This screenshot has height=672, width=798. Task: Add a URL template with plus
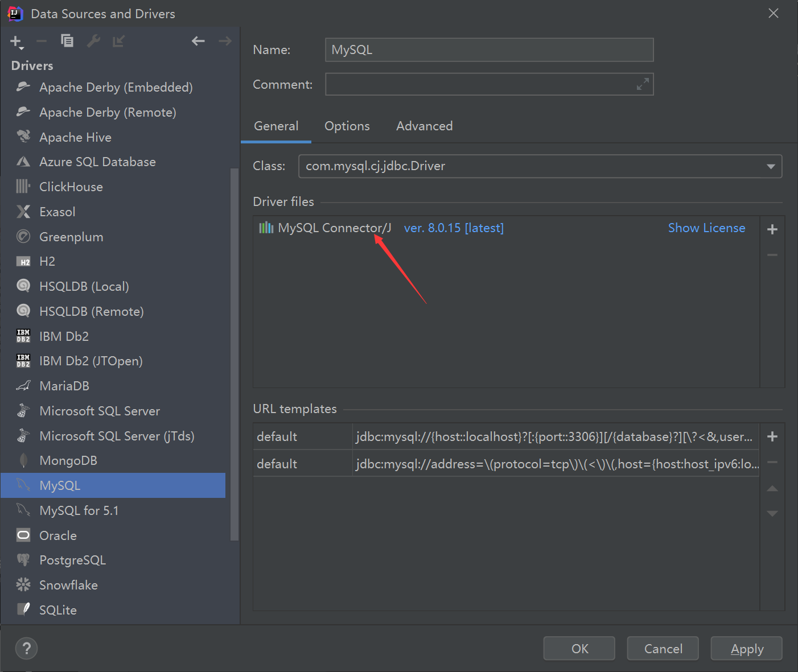[772, 436]
